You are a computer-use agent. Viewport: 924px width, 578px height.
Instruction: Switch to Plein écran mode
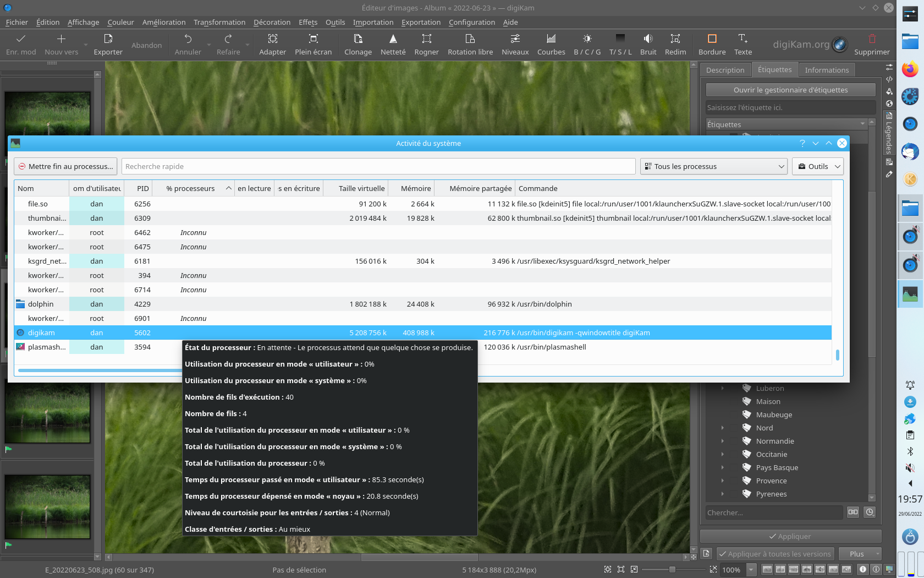(x=313, y=45)
